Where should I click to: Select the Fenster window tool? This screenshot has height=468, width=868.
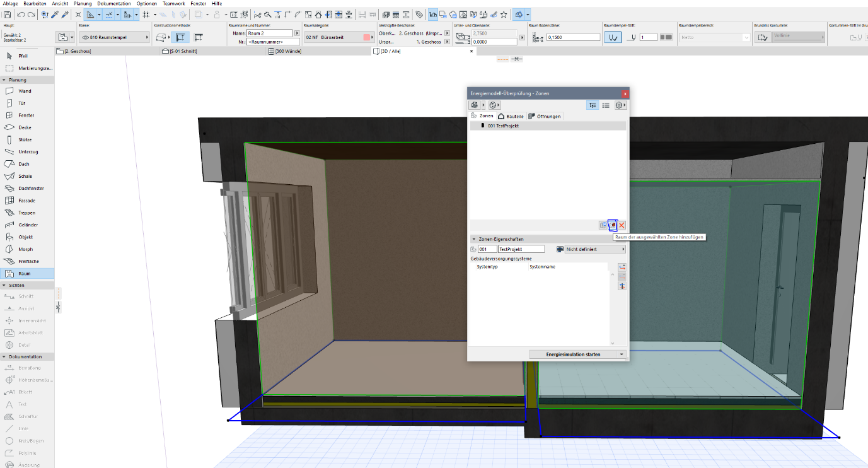[26, 115]
